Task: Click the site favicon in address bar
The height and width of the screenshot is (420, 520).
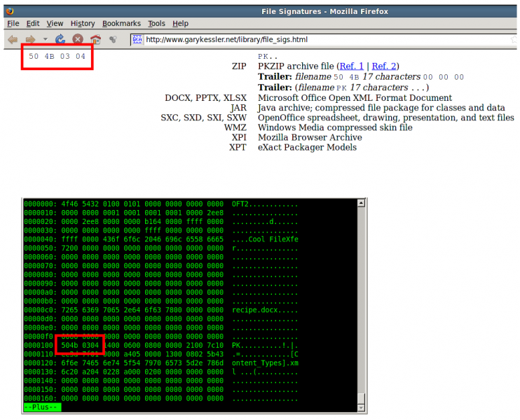Action: (x=137, y=39)
